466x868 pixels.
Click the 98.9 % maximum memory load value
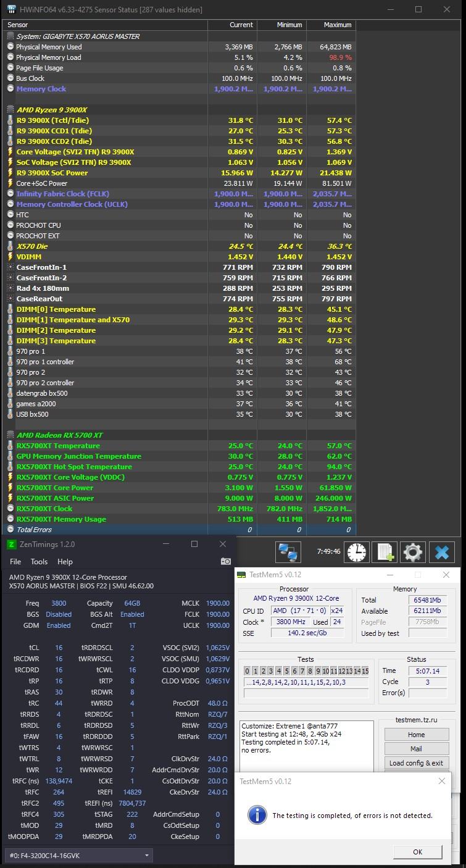point(339,57)
